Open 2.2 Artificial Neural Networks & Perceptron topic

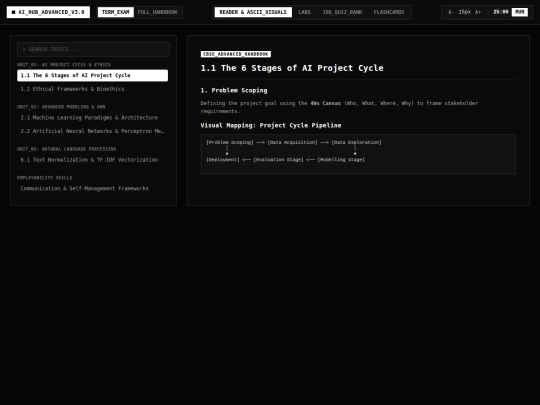click(93, 131)
